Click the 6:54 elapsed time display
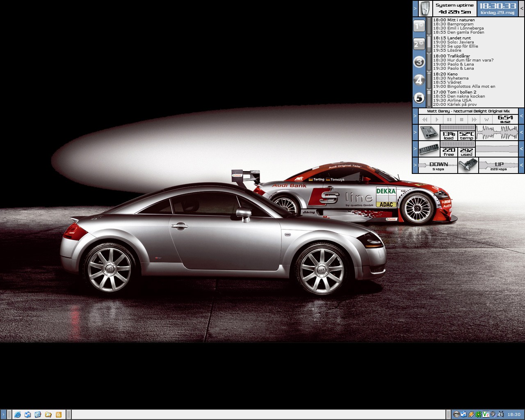The width and height of the screenshot is (525, 420). (505, 117)
